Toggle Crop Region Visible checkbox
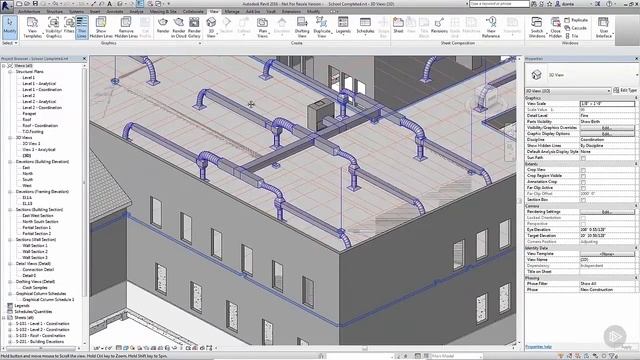The image size is (640, 360). pyautogui.click(x=583, y=176)
